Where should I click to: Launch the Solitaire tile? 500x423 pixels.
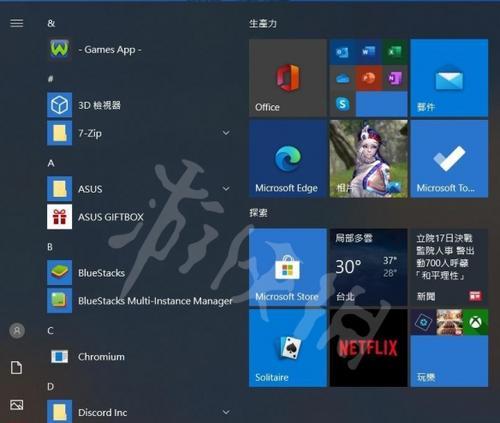point(288,348)
